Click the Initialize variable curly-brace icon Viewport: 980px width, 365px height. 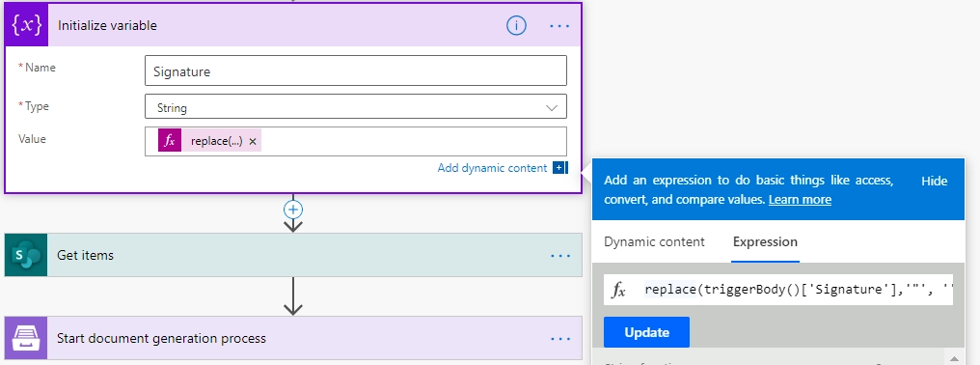tap(27, 25)
